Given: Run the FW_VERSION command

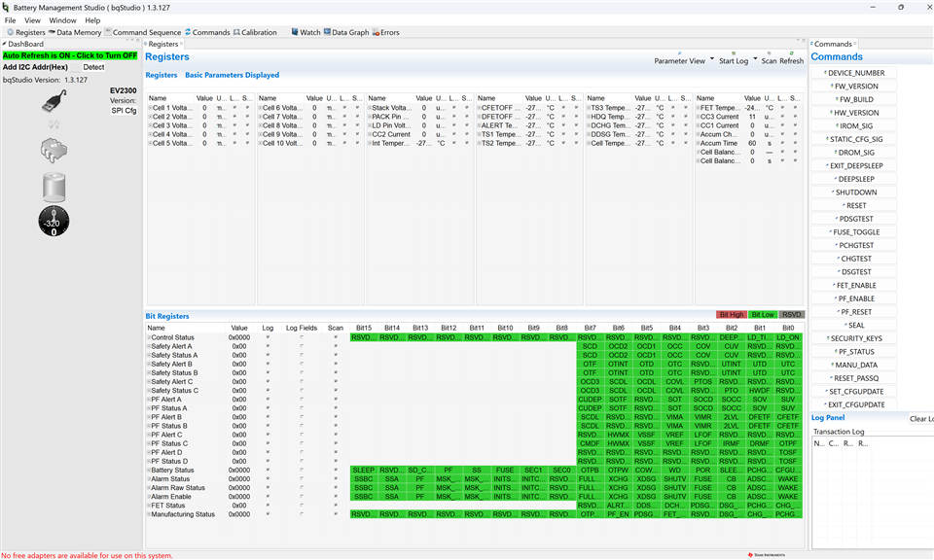Looking at the screenshot, I should pos(853,86).
